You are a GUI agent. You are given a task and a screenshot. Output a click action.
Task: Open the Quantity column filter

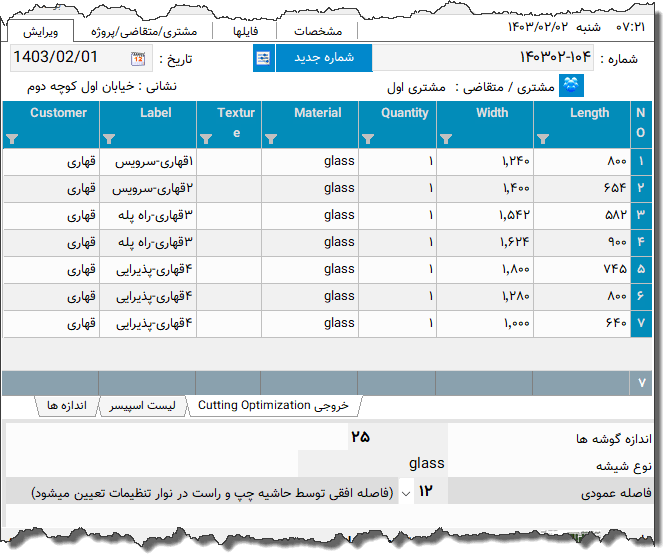[368, 138]
